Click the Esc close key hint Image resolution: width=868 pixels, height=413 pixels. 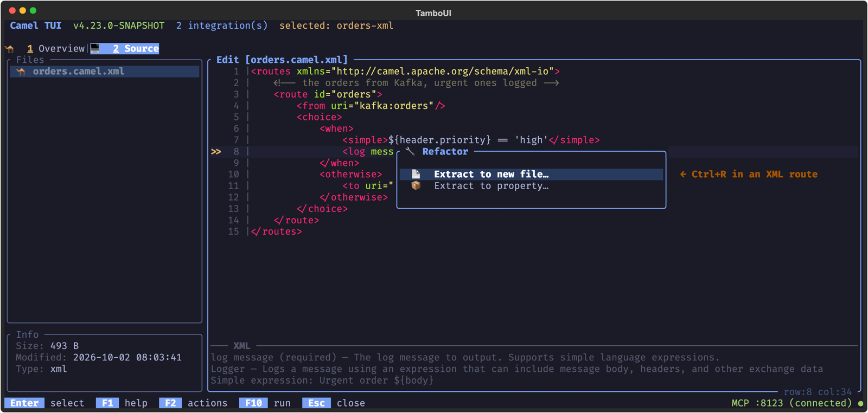point(334,403)
